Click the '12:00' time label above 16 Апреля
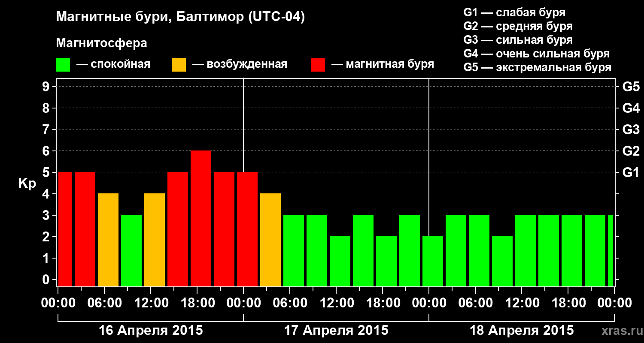 click(x=151, y=303)
